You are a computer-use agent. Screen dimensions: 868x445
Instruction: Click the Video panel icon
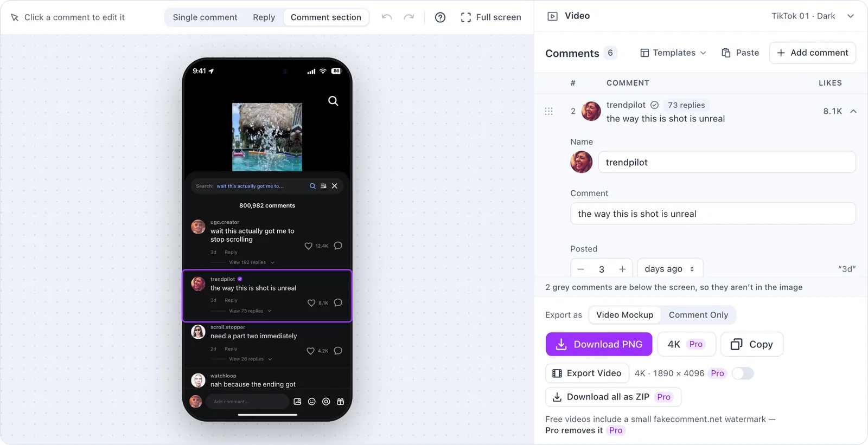pyautogui.click(x=552, y=16)
